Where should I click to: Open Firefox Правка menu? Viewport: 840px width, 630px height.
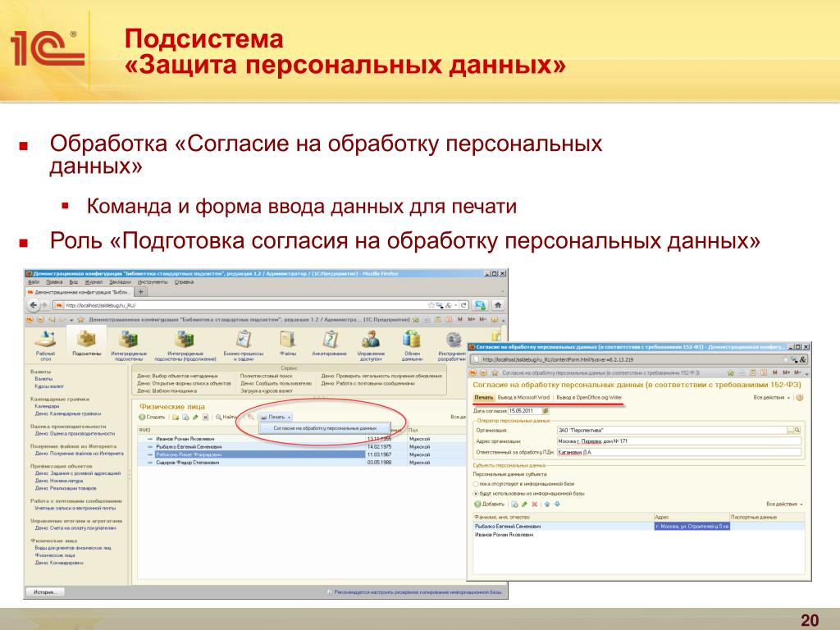click(54, 282)
